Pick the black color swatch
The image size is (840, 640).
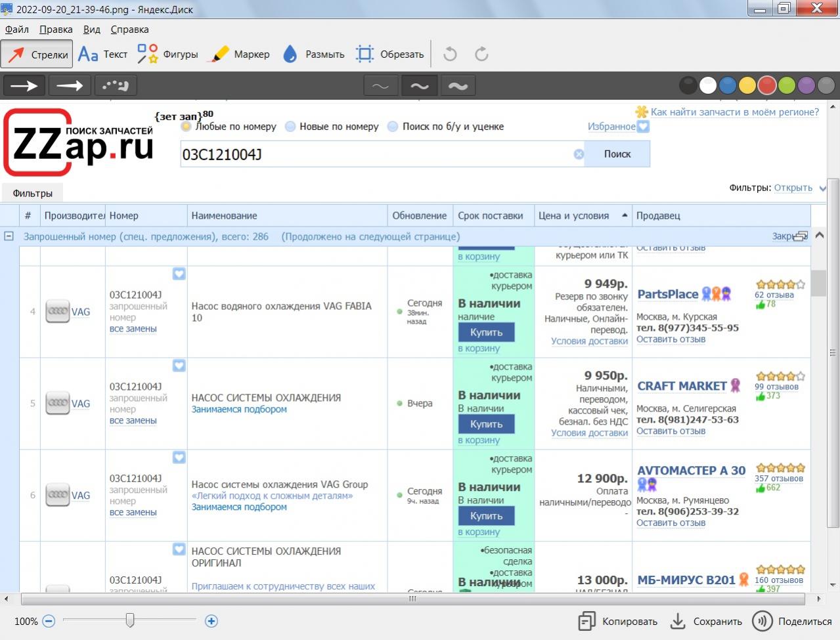coord(688,85)
